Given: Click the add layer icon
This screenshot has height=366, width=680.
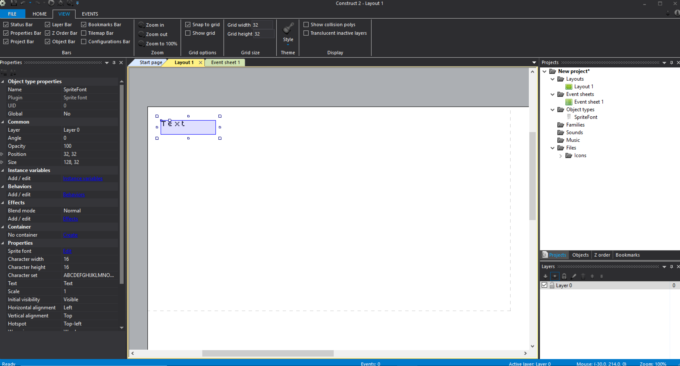Looking at the screenshot, I should [546, 276].
